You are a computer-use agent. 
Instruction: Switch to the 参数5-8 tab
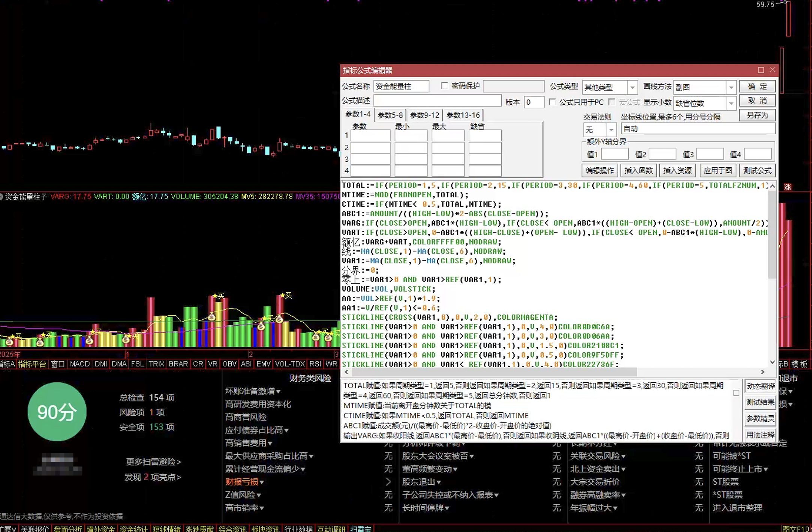[x=390, y=115]
